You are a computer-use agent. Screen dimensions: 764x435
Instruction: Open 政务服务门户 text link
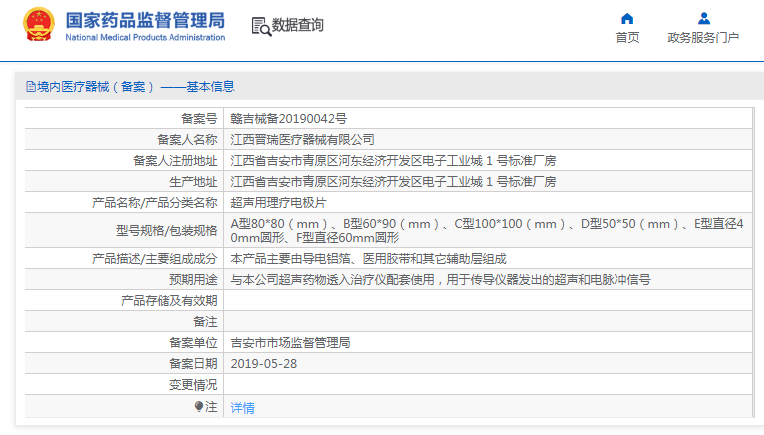(x=703, y=38)
